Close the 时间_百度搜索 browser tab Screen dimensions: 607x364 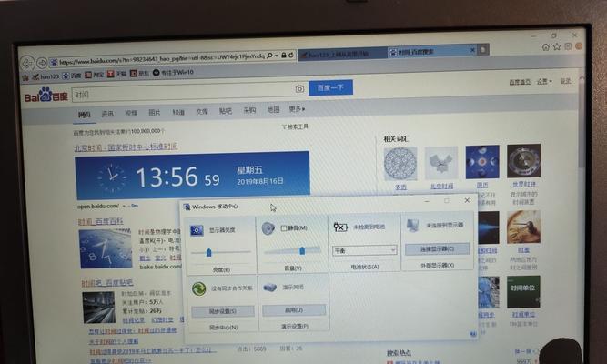472,50
